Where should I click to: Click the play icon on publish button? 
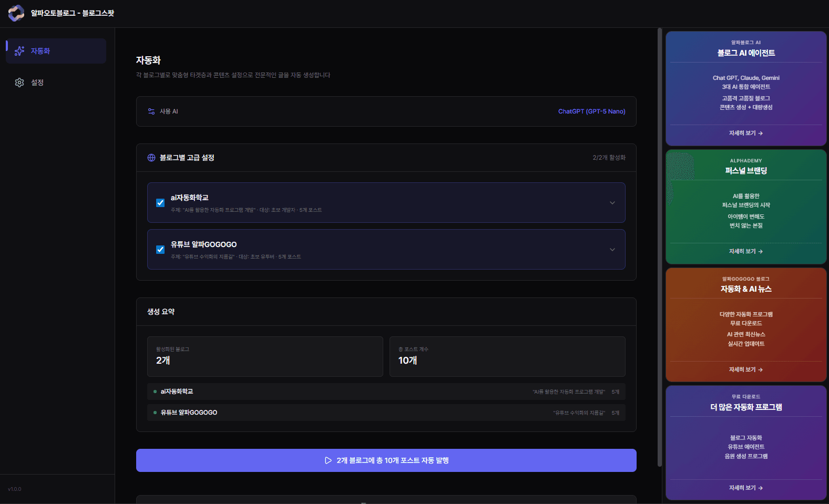pyautogui.click(x=328, y=460)
